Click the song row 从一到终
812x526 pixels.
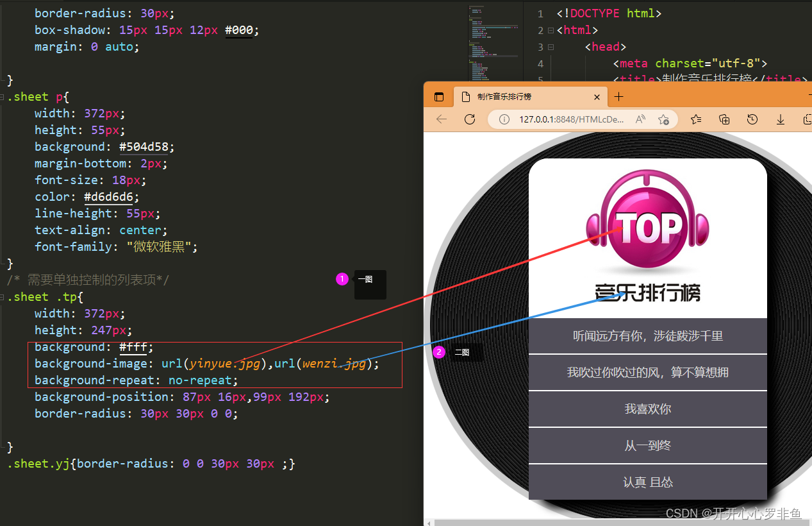pyautogui.click(x=648, y=445)
